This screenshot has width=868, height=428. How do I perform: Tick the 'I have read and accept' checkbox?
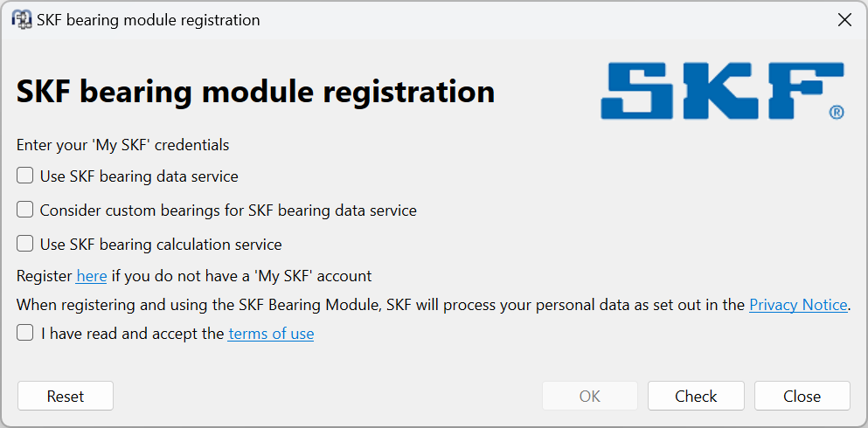click(x=25, y=332)
